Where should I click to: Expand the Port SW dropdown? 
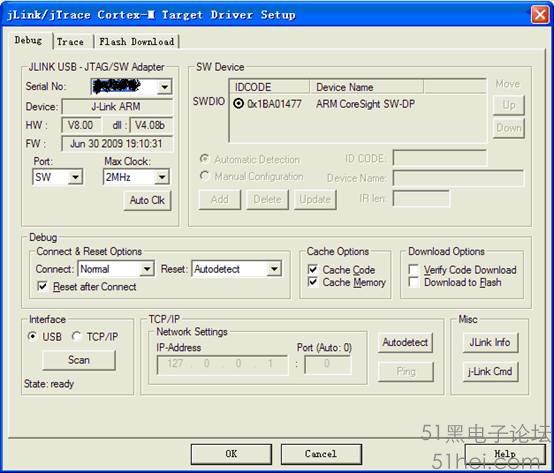point(75,177)
